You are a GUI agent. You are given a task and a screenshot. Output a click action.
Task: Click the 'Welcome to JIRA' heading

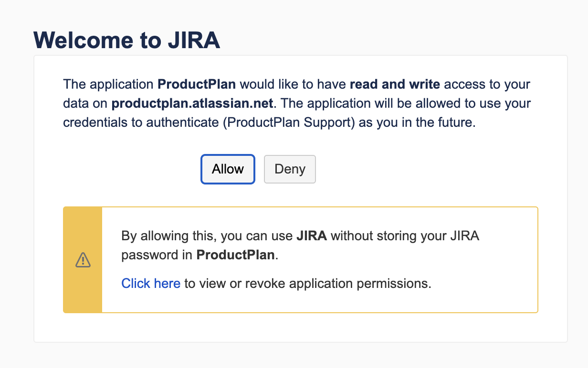pos(126,41)
